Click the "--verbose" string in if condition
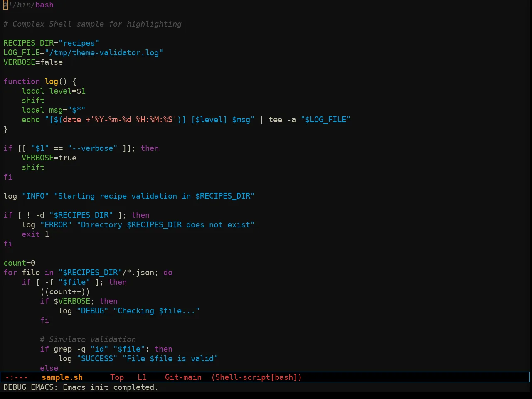The height and width of the screenshot is (399, 532). [92, 148]
